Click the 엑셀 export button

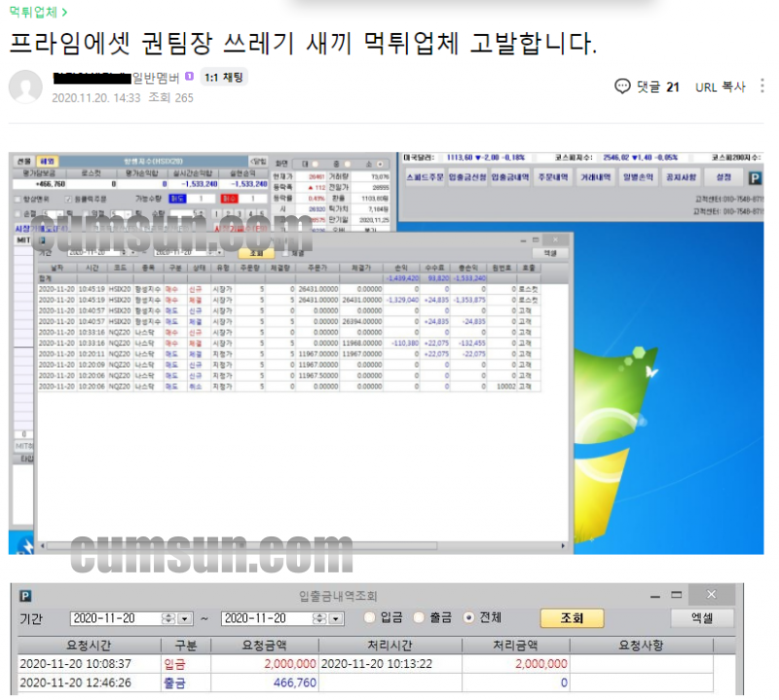pos(701,618)
